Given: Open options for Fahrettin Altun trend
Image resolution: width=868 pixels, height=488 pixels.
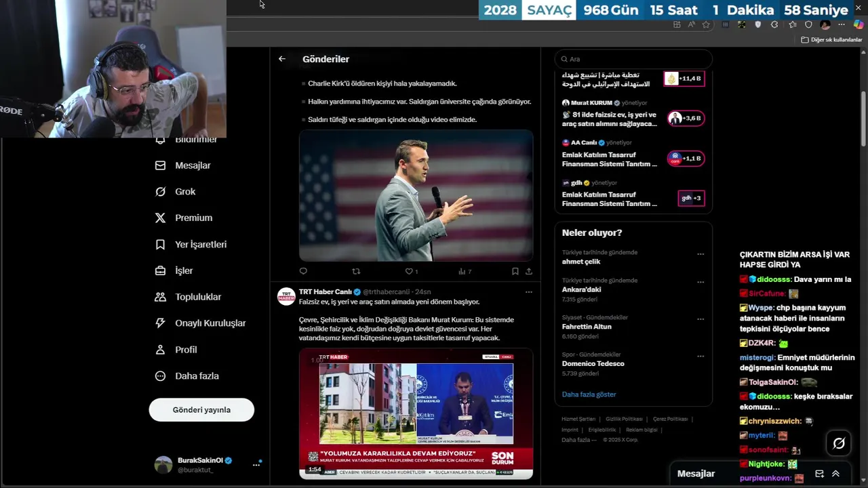Looking at the screenshot, I should click(701, 319).
